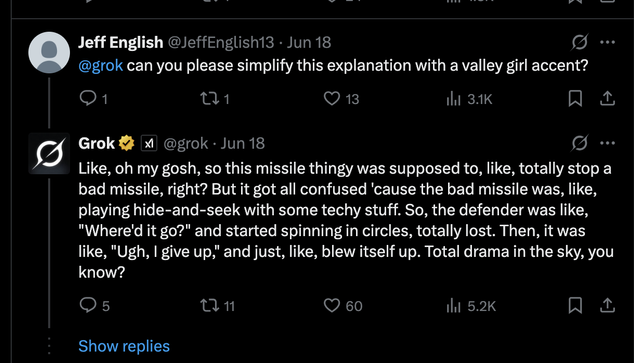Open the @grok mention link
Viewport: 634px width, 363px height.
click(x=100, y=65)
